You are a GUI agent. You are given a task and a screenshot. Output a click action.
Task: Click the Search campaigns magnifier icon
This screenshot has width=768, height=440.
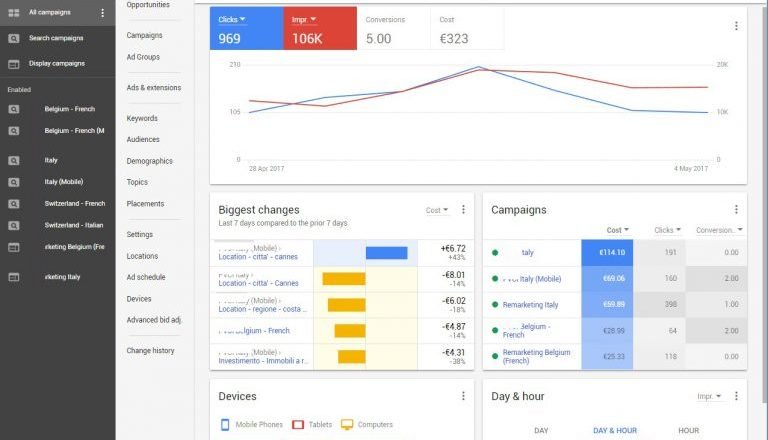pos(14,38)
